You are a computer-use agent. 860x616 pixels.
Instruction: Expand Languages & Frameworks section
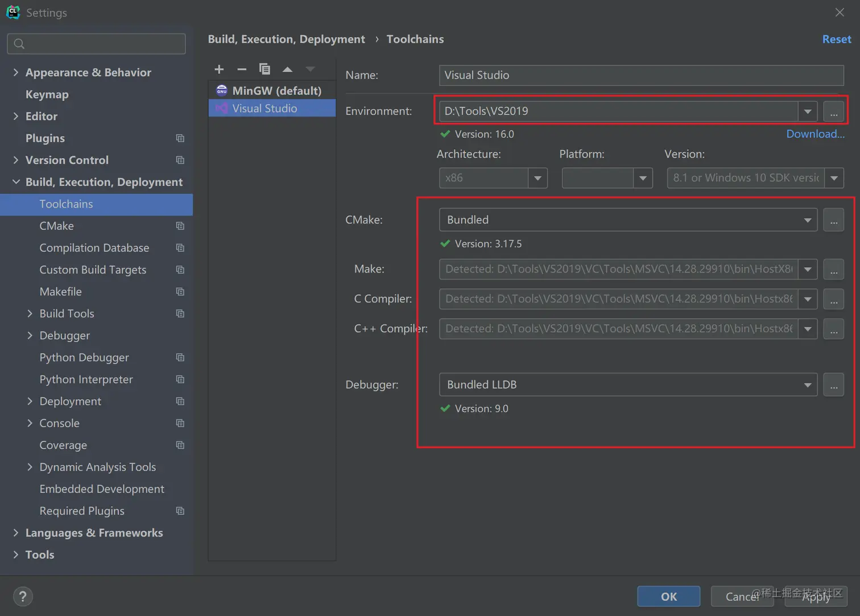point(16,533)
